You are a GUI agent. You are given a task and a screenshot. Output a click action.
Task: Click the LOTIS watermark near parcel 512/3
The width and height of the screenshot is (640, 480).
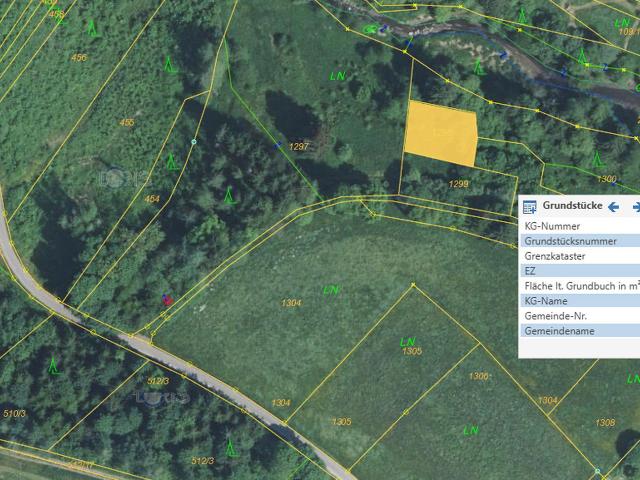[163, 397]
